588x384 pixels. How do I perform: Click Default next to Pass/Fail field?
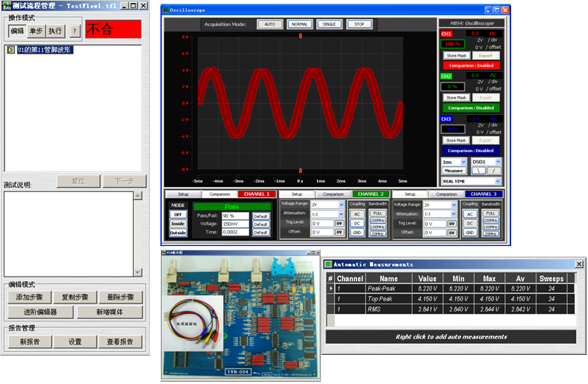260,216
